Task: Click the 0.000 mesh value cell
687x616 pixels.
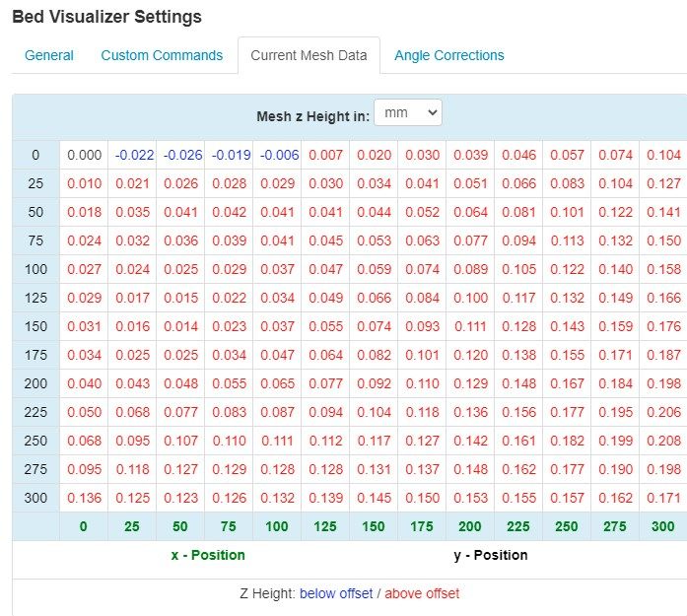Action: tap(84, 155)
